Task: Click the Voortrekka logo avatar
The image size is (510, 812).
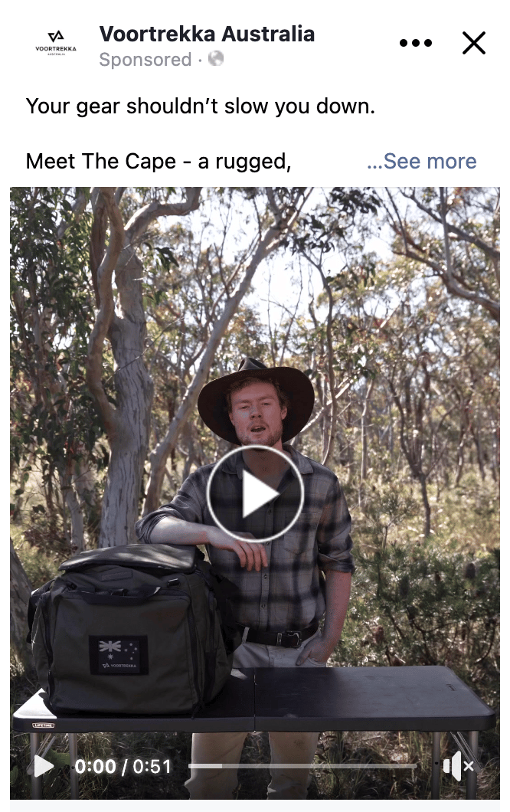Action: point(55,43)
